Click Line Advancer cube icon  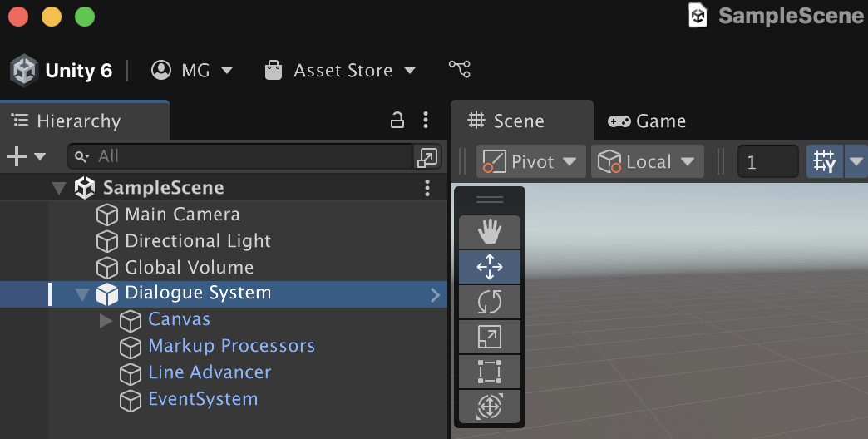point(130,374)
